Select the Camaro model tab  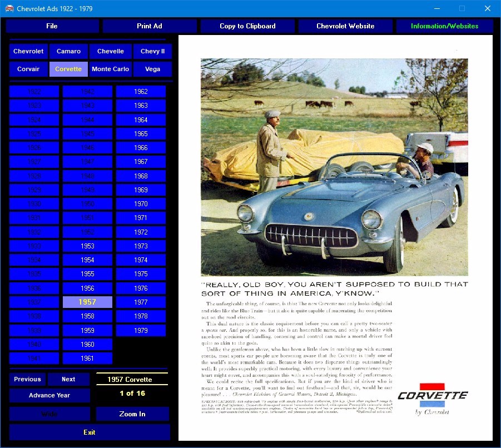(69, 51)
